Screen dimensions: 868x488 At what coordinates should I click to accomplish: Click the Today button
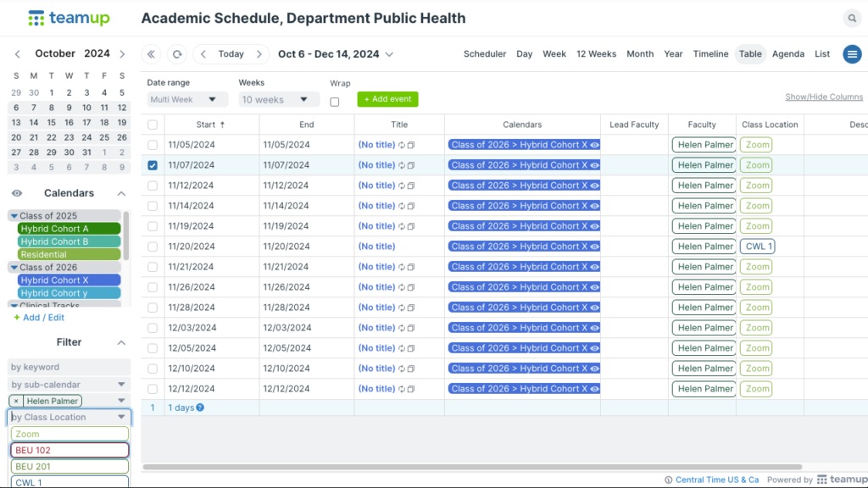pos(231,54)
